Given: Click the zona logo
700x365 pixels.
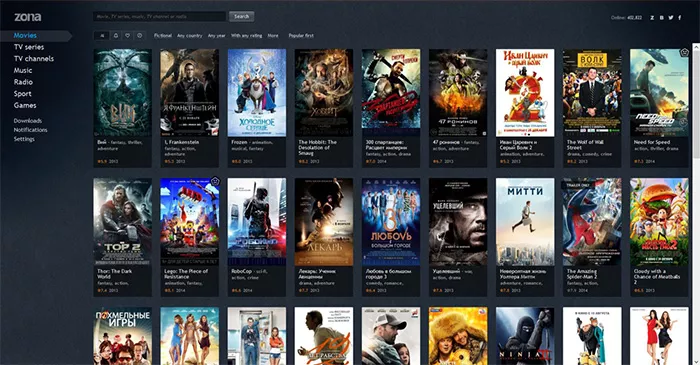Looking at the screenshot, I should (x=28, y=17).
